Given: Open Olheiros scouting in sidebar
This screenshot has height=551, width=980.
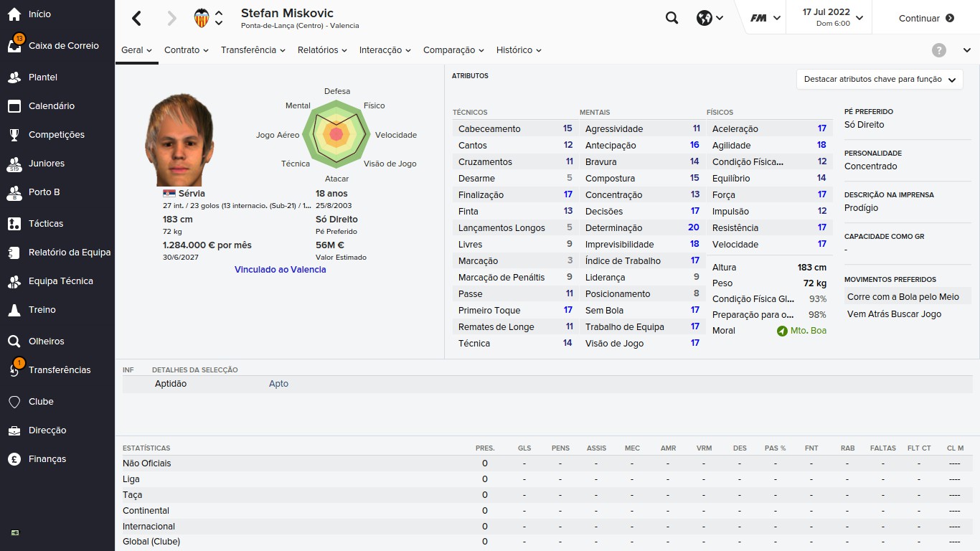Looking at the screenshot, I should (x=46, y=342).
